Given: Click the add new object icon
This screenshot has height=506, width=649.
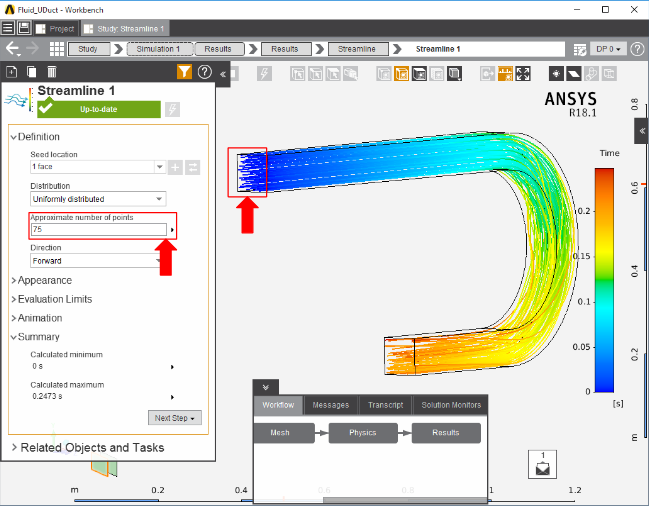Looking at the screenshot, I should pos(12,72).
